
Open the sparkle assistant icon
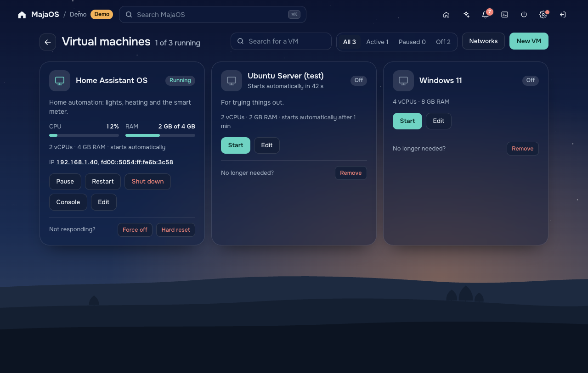click(x=466, y=15)
